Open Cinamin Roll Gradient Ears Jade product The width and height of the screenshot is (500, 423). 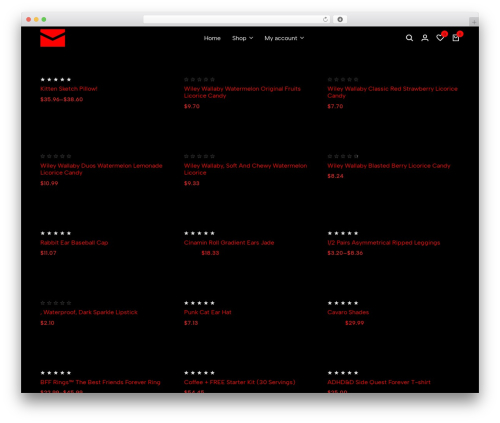pos(229,243)
